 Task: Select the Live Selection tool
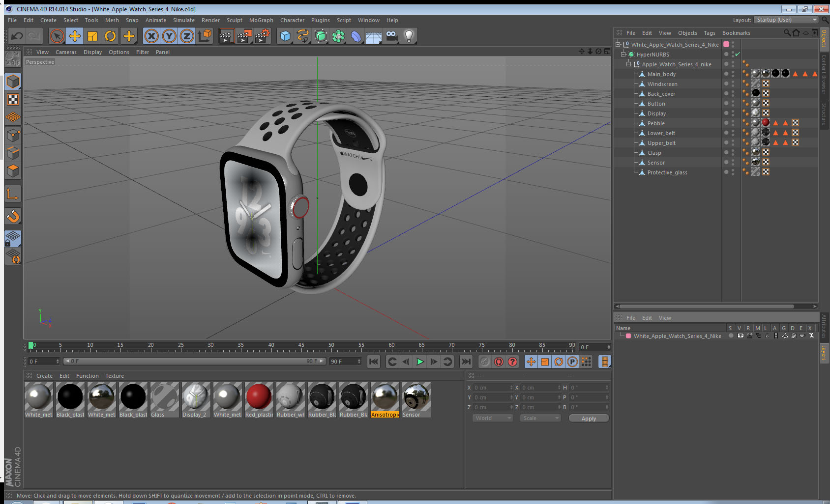point(57,36)
